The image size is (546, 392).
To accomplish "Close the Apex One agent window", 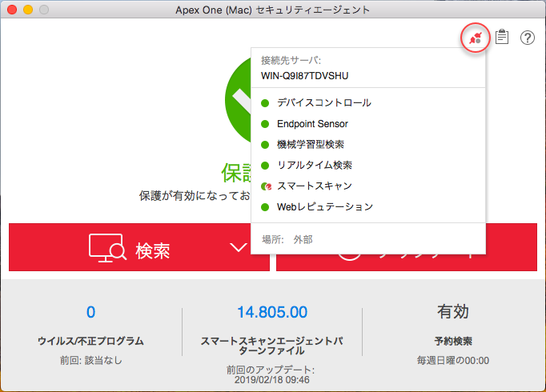I will 12,10.
